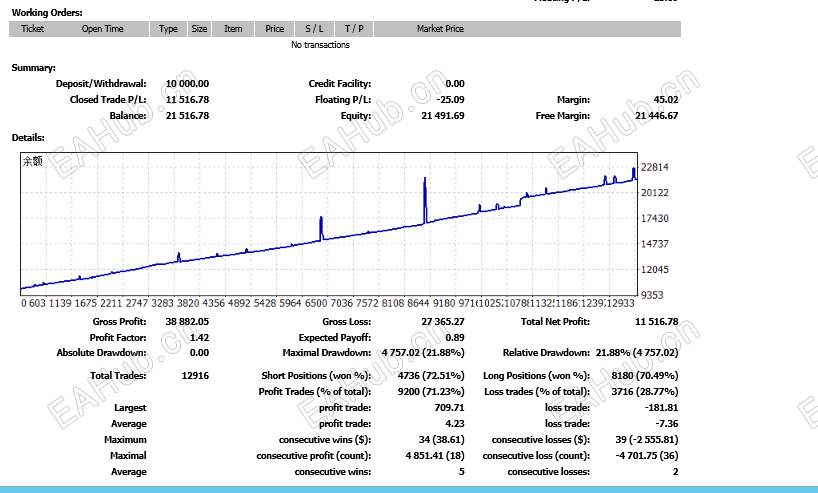
Task: Click the Open Time column header
Action: click(x=102, y=29)
